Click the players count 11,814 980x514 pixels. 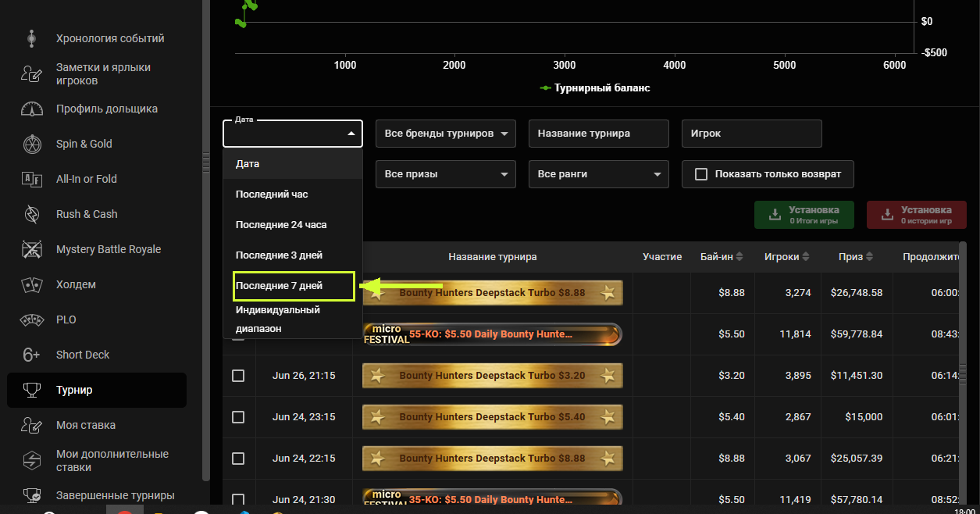pyautogui.click(x=794, y=334)
